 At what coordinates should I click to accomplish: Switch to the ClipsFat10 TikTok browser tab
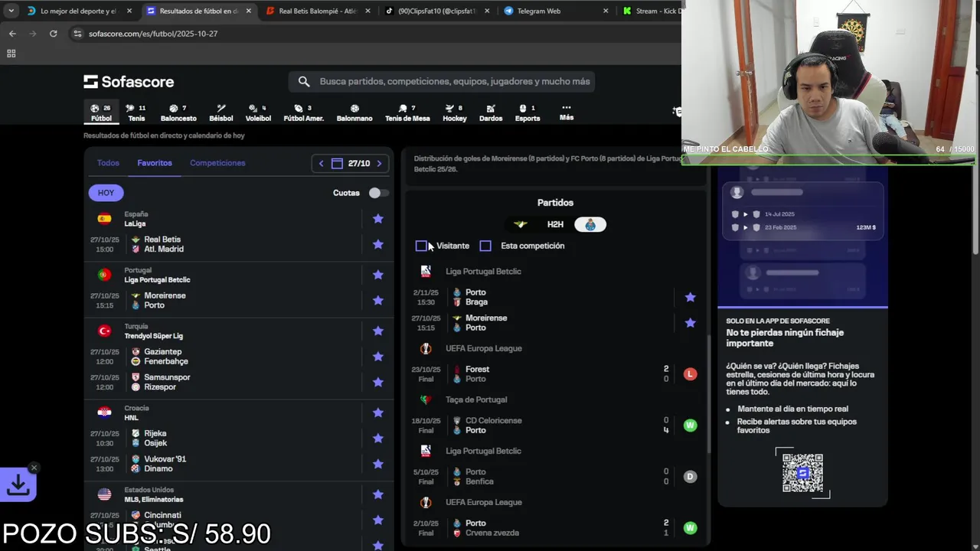436,11
